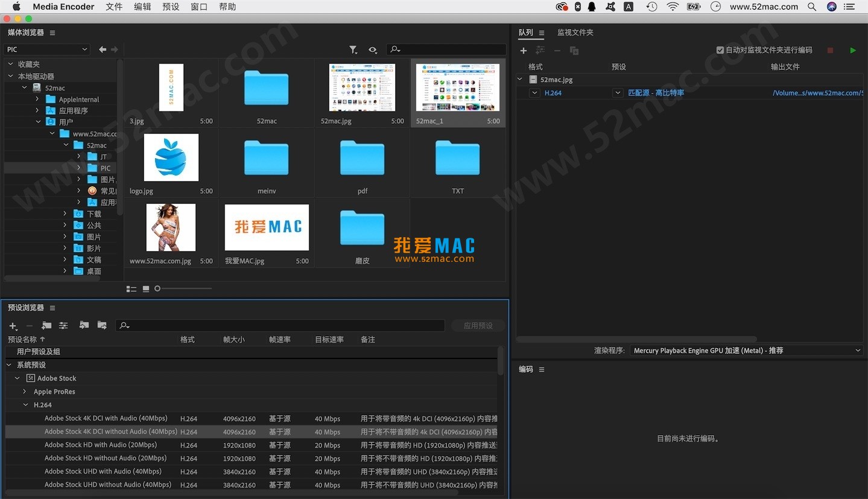Click the preset list vertical scrollbar
The height and width of the screenshot is (499, 868).
tap(501, 361)
